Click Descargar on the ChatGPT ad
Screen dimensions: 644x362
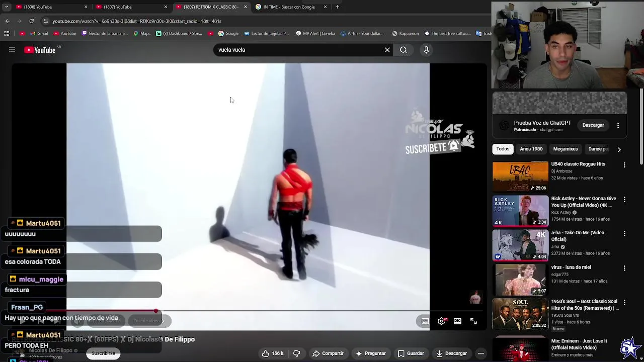click(x=593, y=125)
